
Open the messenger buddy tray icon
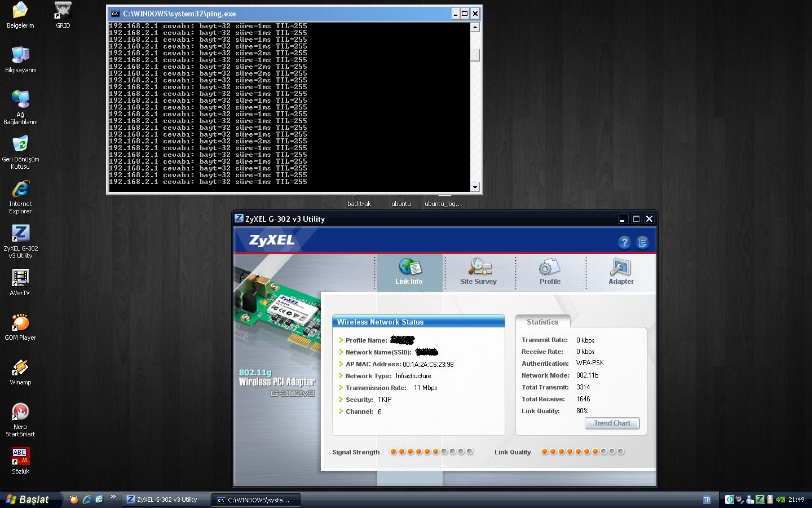749,500
